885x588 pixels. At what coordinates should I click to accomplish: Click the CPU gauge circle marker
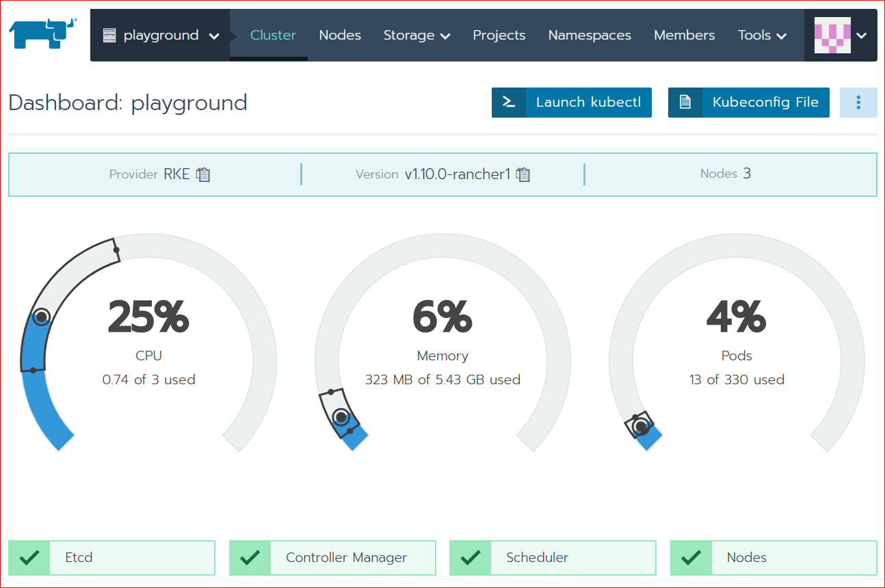(42, 317)
